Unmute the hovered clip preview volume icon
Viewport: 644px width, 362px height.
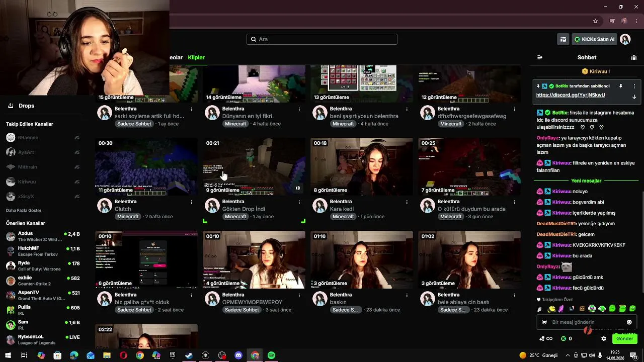[298, 189]
